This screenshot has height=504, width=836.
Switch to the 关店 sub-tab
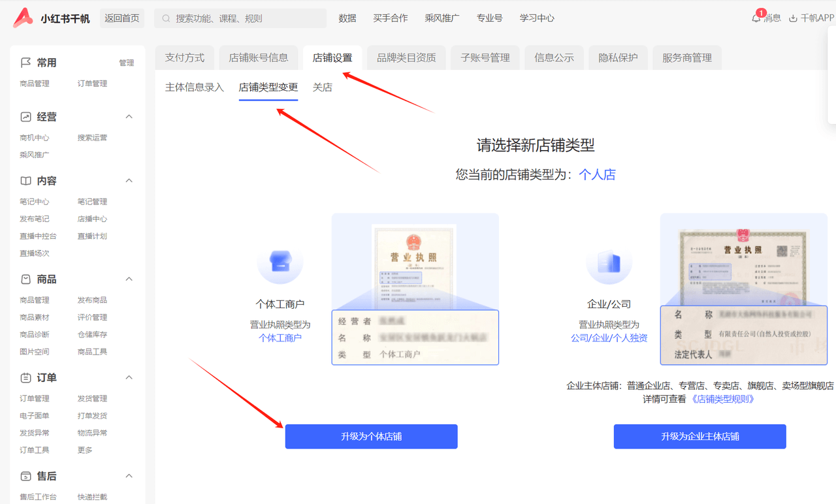tap(321, 86)
